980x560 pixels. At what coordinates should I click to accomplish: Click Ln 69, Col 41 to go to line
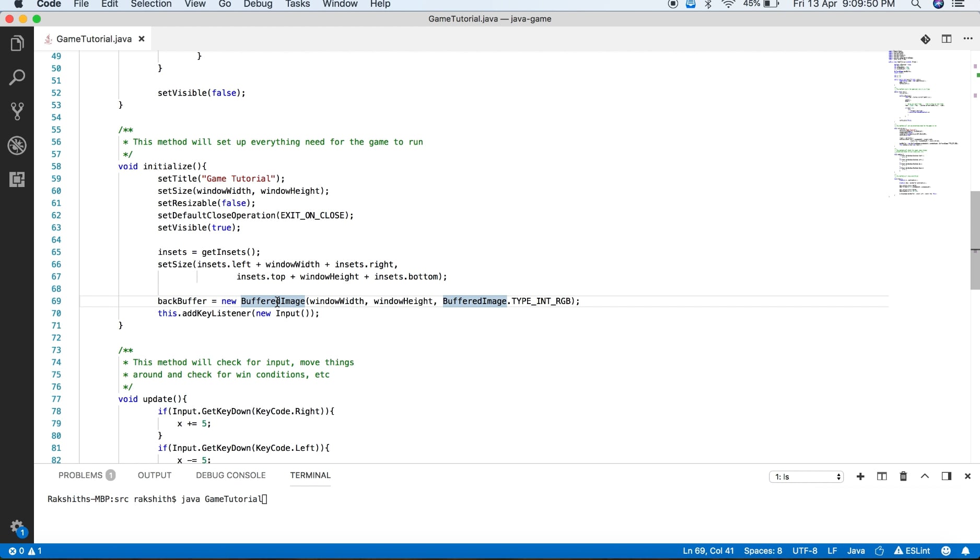[x=707, y=551]
